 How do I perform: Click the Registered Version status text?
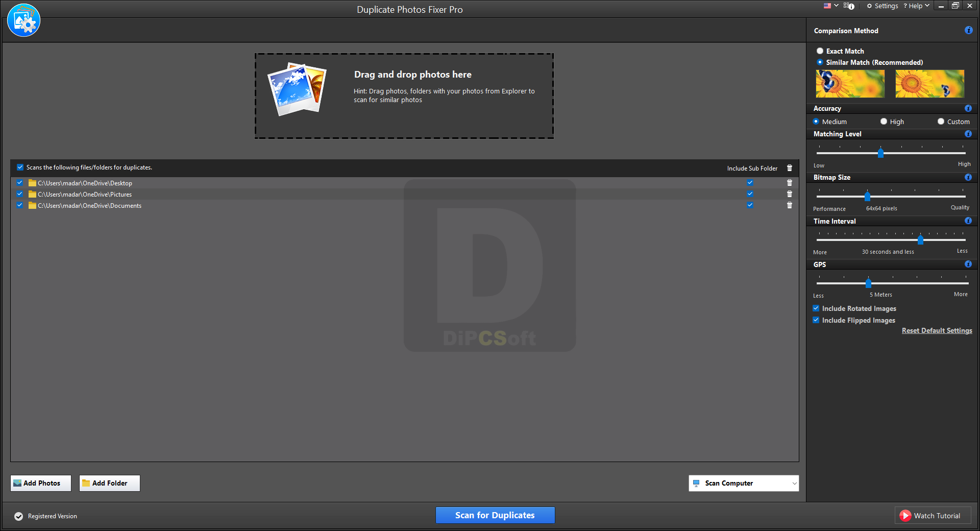[x=53, y=516]
